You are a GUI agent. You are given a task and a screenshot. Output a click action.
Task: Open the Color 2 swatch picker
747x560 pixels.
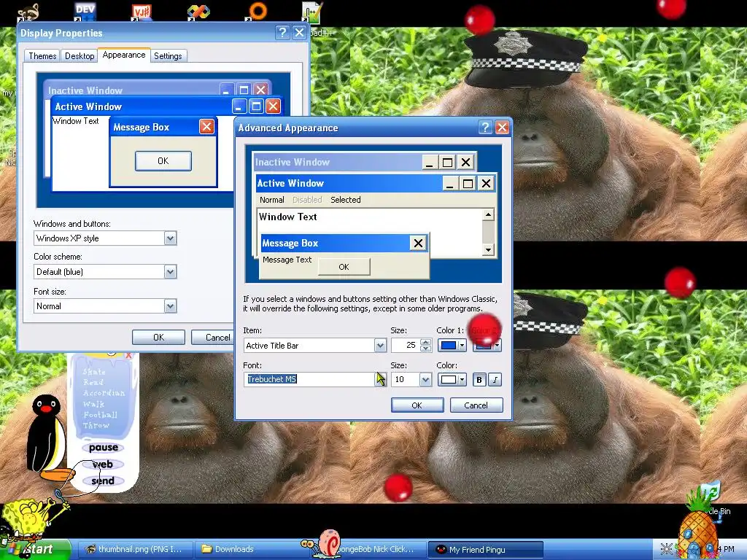pyautogui.click(x=487, y=345)
